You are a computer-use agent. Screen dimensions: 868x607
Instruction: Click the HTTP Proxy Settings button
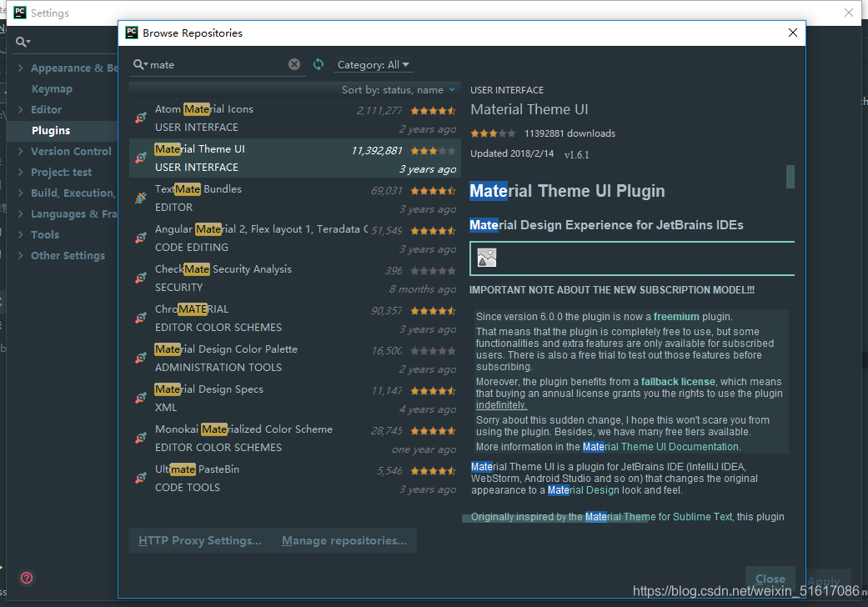[200, 540]
